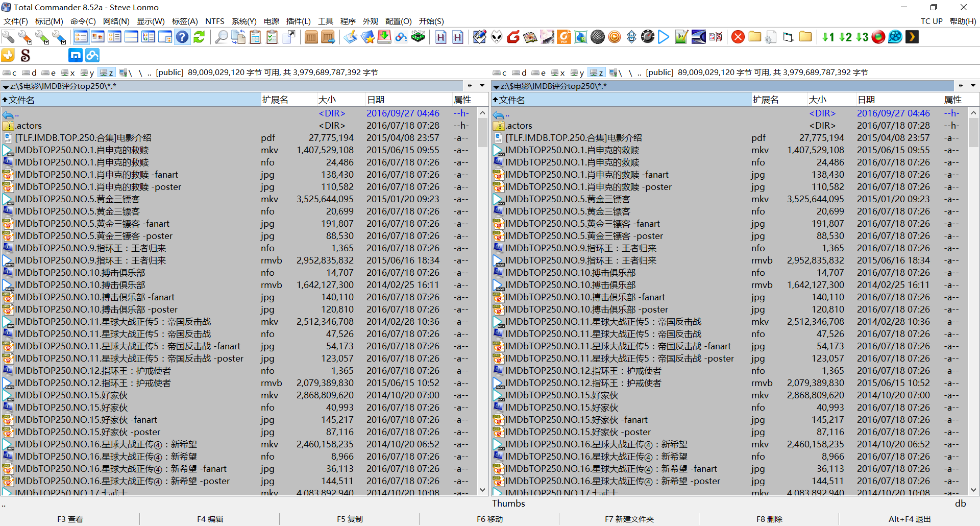
Task: Toggle thumbnail view mode in toolbar
Action: click(x=97, y=37)
